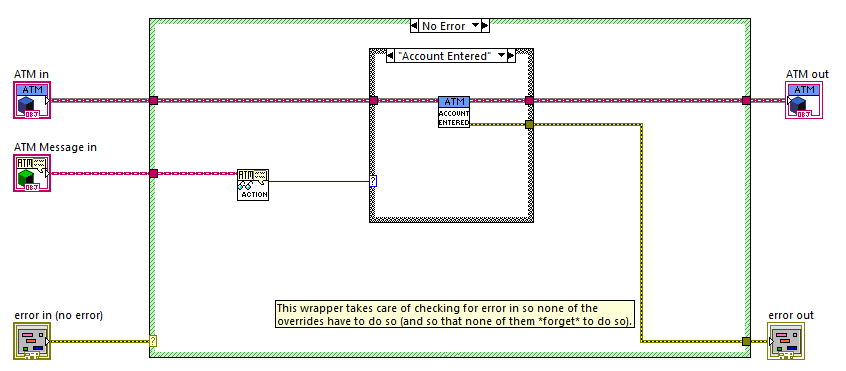Image resolution: width=846 pixels, height=371 pixels.
Task: Click error tunnel on inner case right border
Action: point(529,125)
